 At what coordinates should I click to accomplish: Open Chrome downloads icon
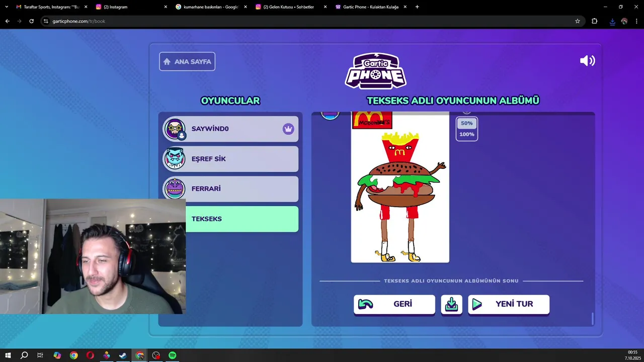pos(612,21)
